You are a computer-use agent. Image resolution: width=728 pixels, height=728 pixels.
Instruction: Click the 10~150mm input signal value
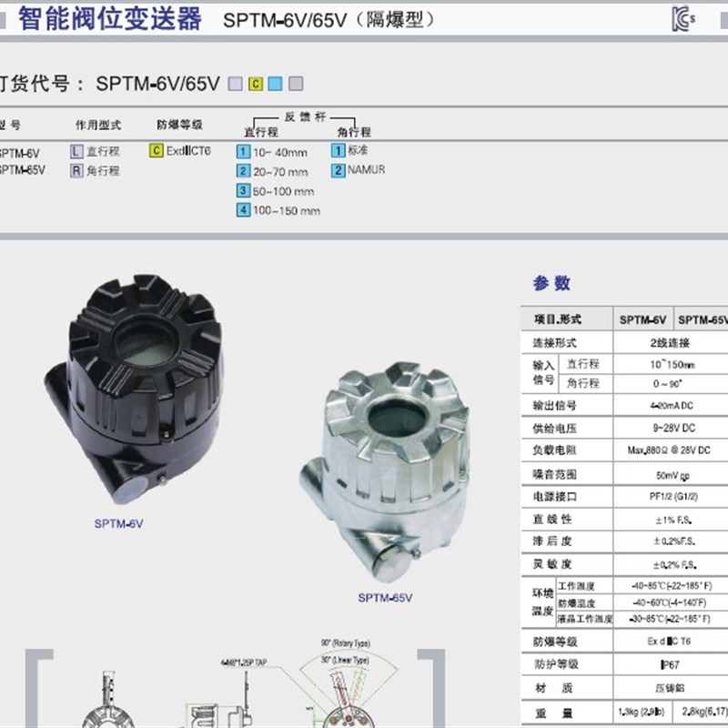(672, 365)
